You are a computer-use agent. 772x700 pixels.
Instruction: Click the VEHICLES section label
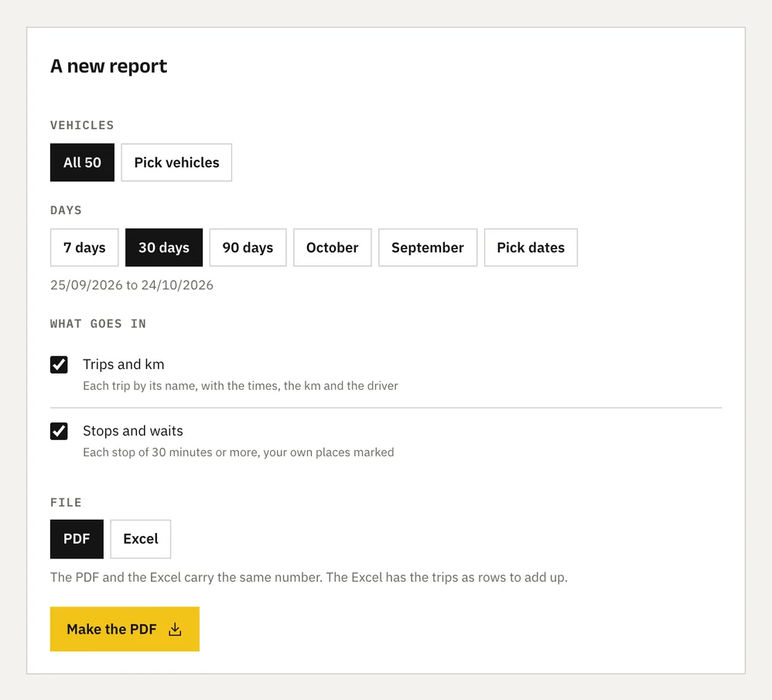[82, 125]
